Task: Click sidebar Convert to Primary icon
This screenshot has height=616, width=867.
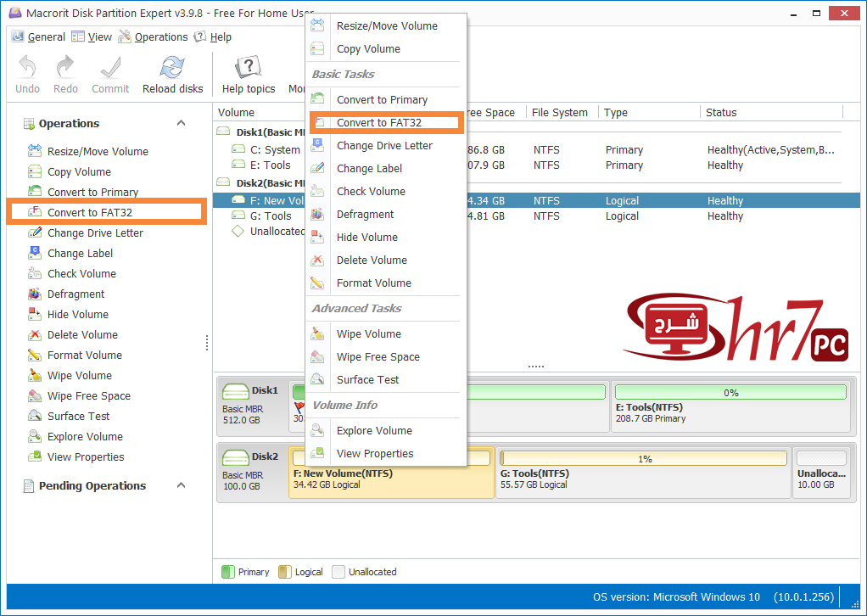Action: coord(34,191)
